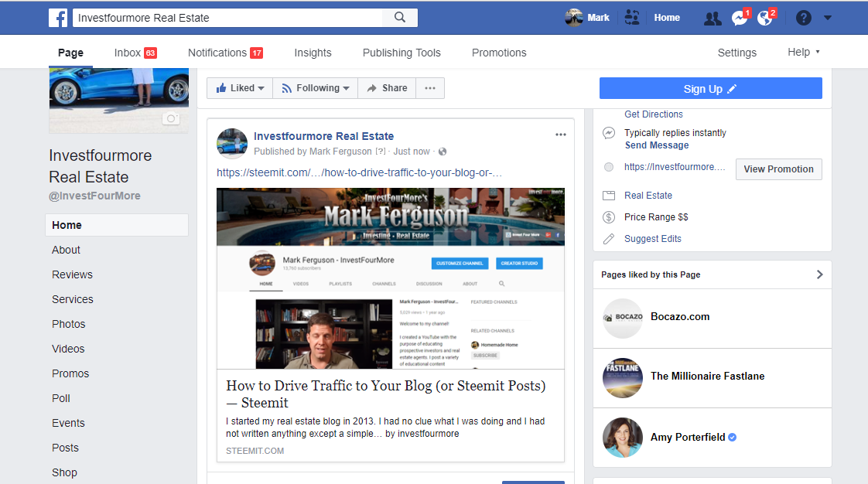Click the thumbs-up Liked icon
Screen dimensions: 868x484
point(221,88)
